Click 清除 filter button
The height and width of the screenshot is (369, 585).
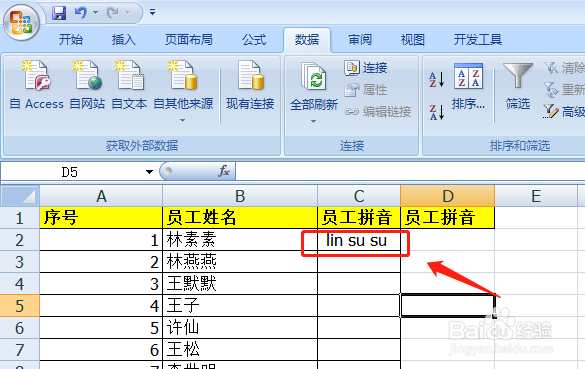tap(564, 68)
